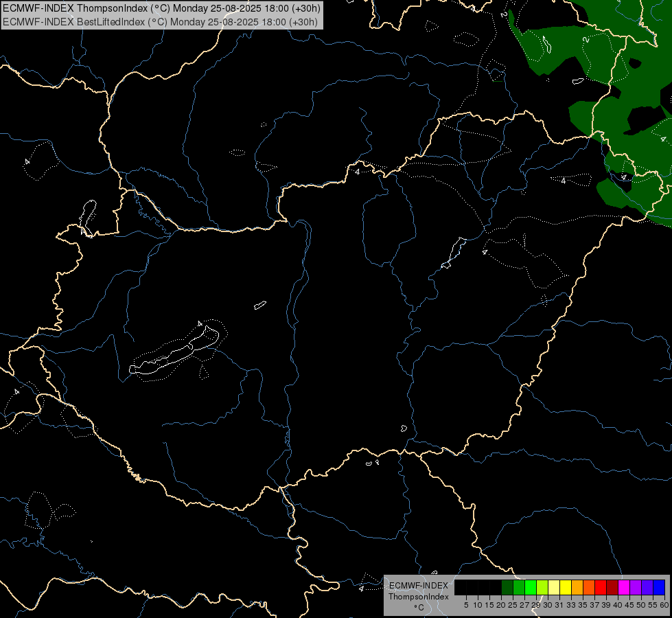
Task: Select the red 37-39 legend swatch
Action: (601, 587)
